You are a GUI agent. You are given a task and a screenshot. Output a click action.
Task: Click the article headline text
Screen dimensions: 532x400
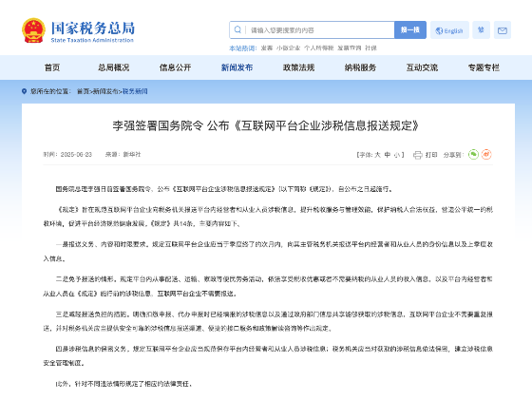click(266, 125)
